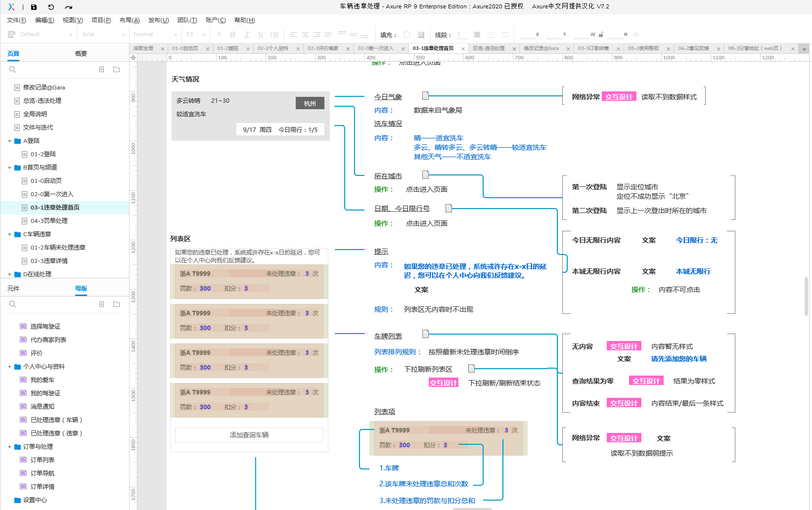The width and height of the screenshot is (812, 510).
Task: Add a new page in Pages panel
Action: (101, 70)
